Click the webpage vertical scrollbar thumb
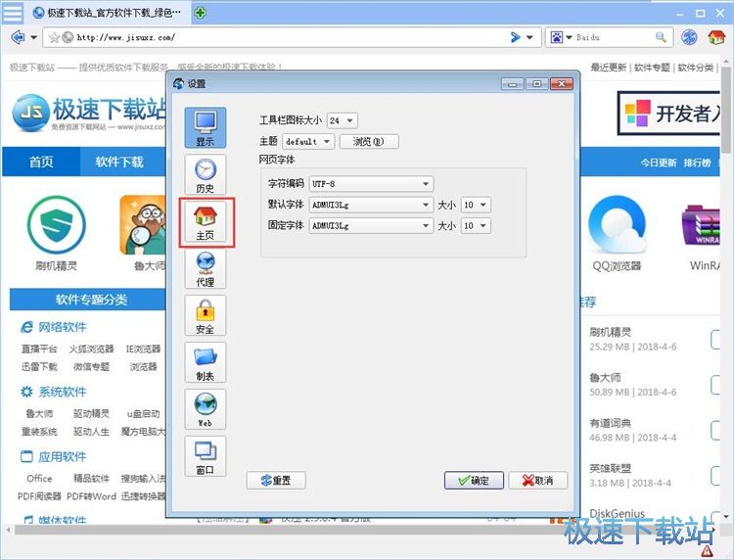 coord(726,110)
